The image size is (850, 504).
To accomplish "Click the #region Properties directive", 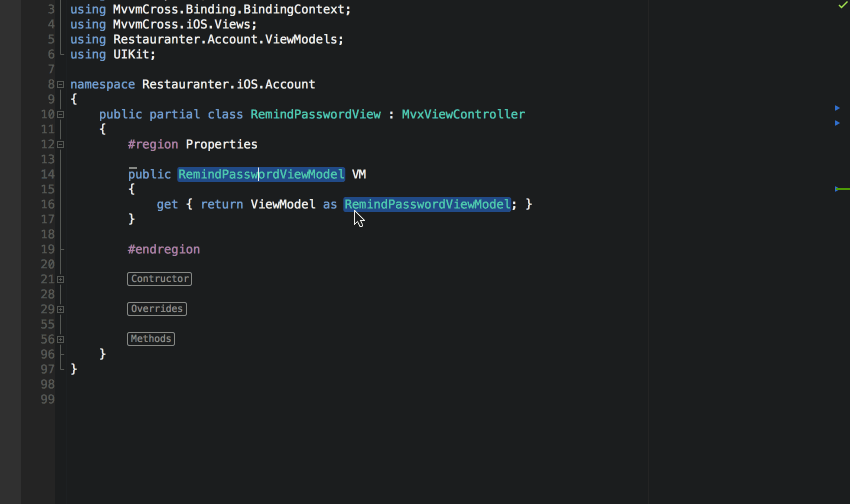I will pyautogui.click(x=192, y=145).
